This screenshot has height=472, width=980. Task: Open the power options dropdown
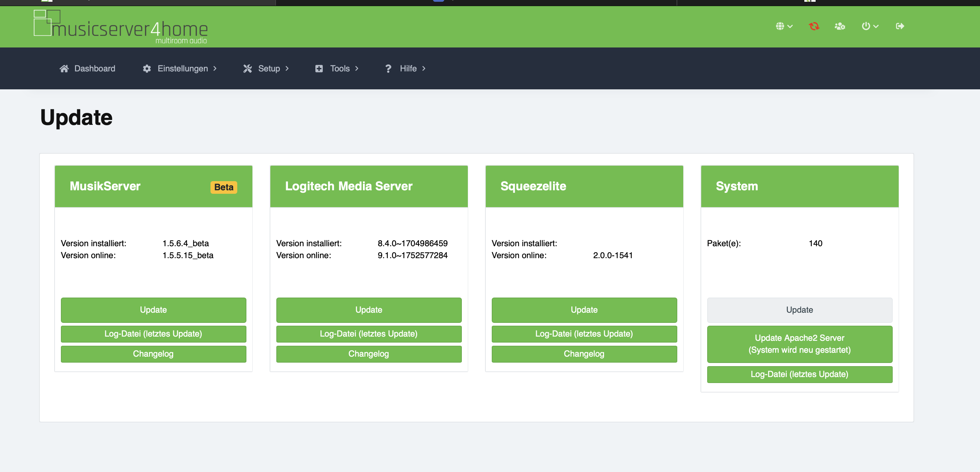870,26
